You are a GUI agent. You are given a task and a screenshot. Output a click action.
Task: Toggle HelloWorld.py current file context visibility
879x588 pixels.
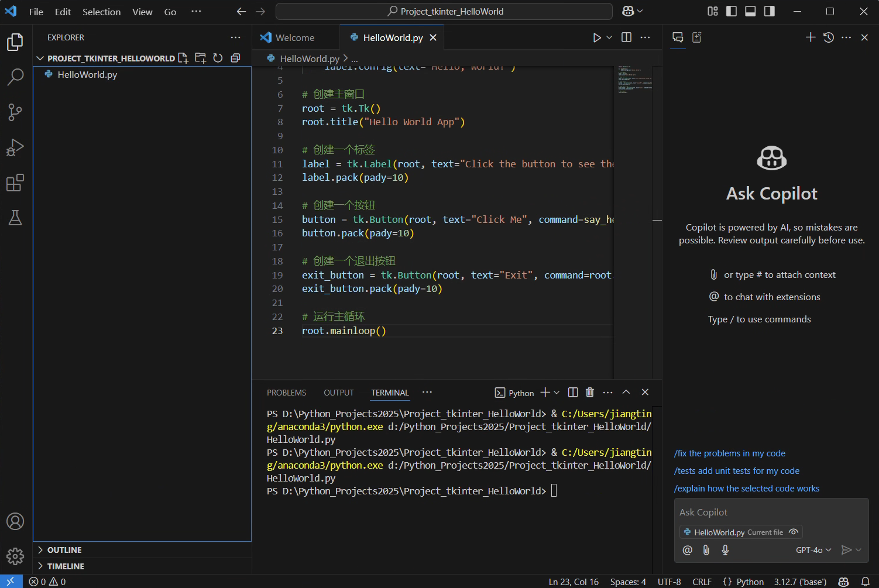coord(794,532)
